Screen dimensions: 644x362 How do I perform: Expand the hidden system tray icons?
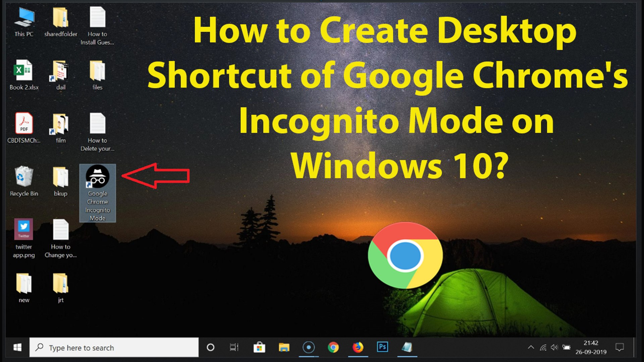531,347
